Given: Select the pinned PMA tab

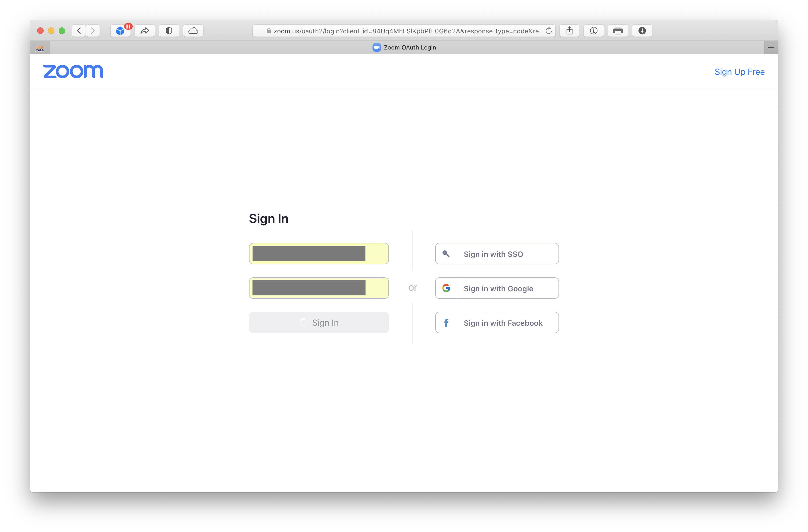Looking at the screenshot, I should click(40, 48).
